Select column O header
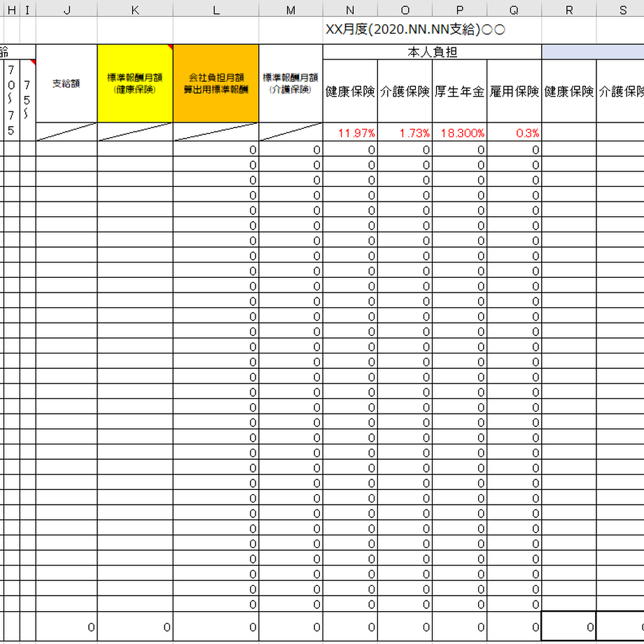The width and height of the screenshot is (644, 644). pos(405,10)
